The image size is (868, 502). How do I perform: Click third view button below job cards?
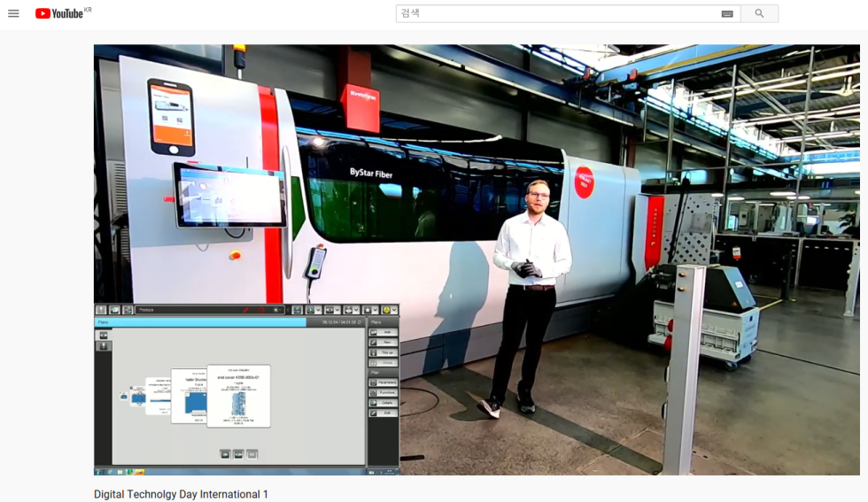(252, 454)
